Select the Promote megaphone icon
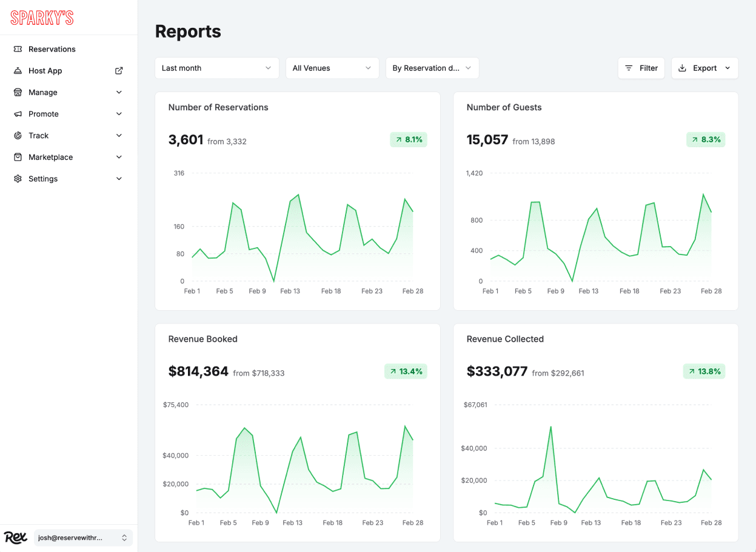 19,114
